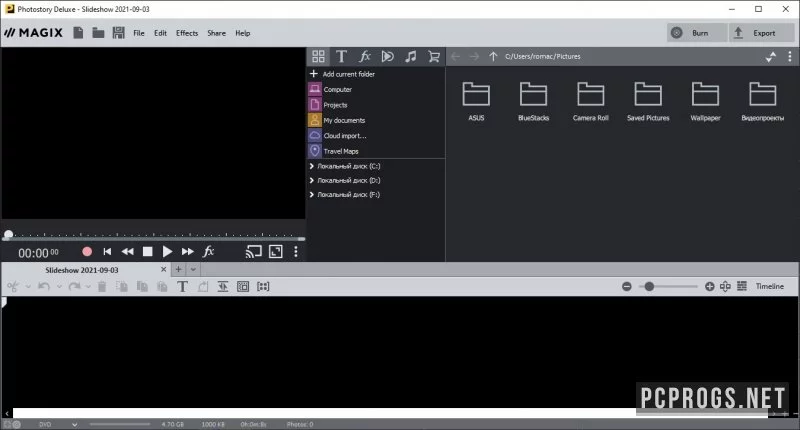Open the Title templates T tab
Screen dimensions: 800x430
coord(341,56)
